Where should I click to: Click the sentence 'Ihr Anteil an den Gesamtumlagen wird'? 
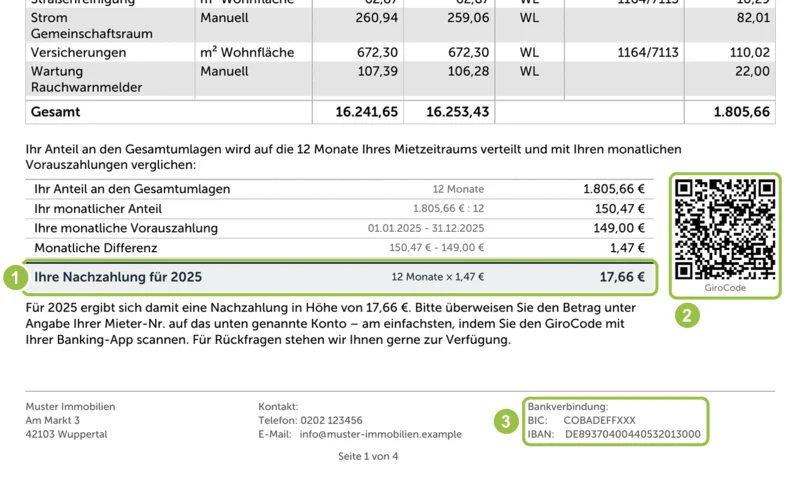(354, 157)
